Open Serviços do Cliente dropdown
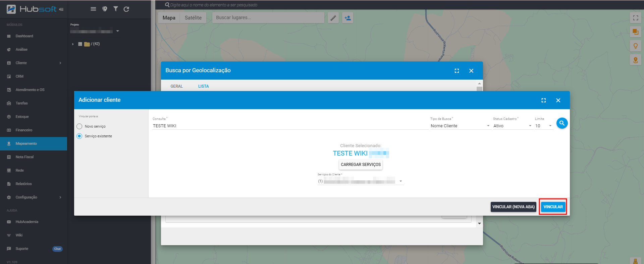This screenshot has height=264, width=644. [x=361, y=181]
